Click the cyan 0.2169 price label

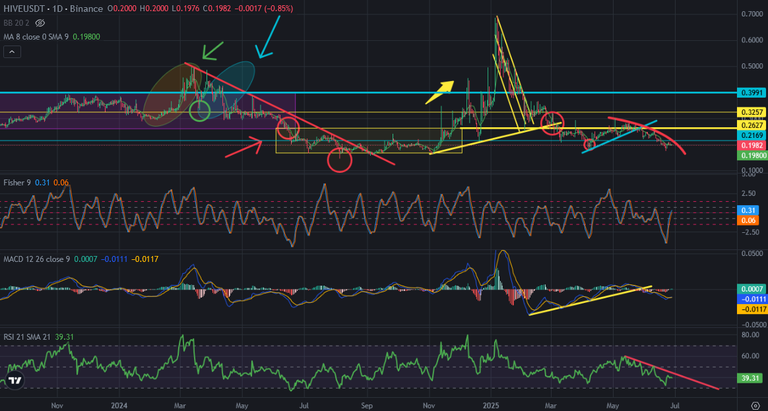point(751,134)
